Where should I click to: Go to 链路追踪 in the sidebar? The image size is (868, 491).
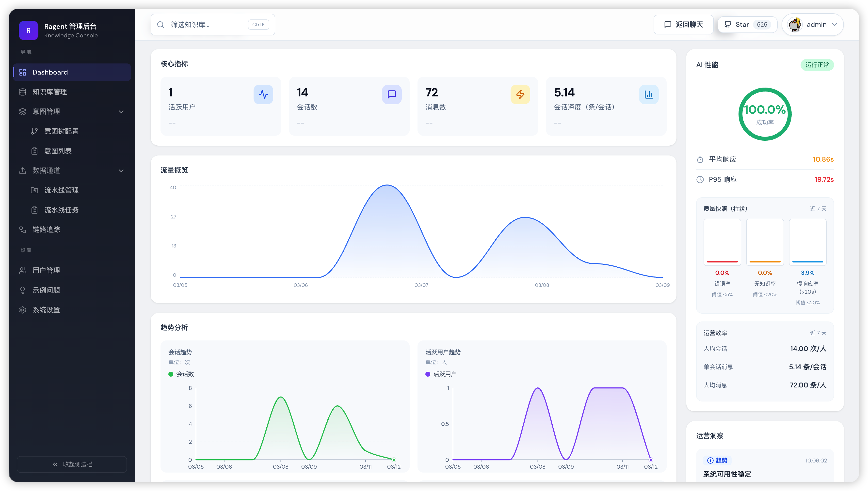click(46, 230)
